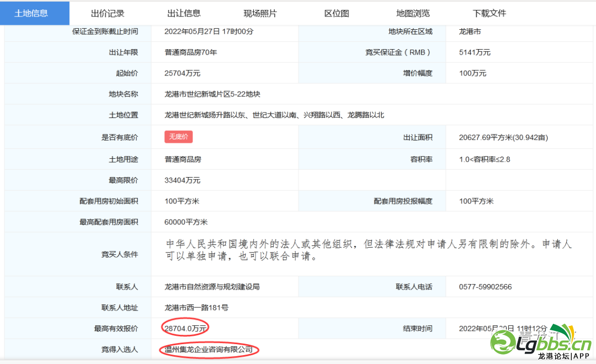Click the 竞买保证金（RMB） label
The width and height of the screenshot is (596, 364).
click(399, 52)
